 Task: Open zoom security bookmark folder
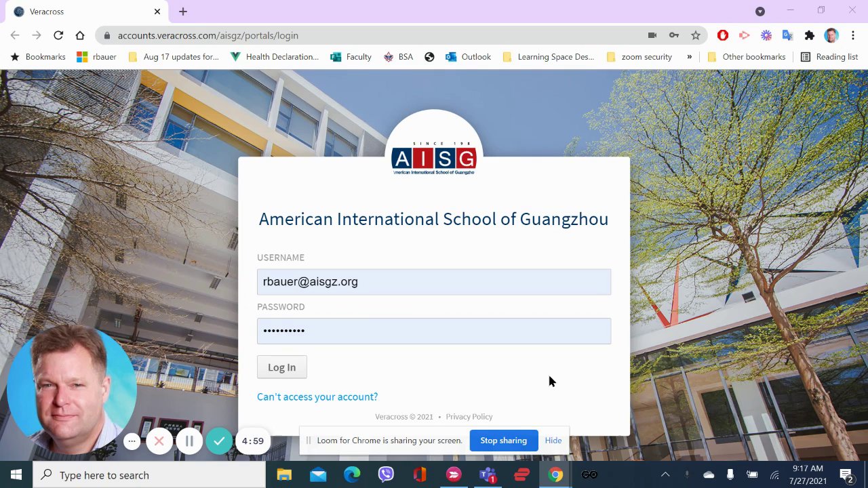(639, 57)
